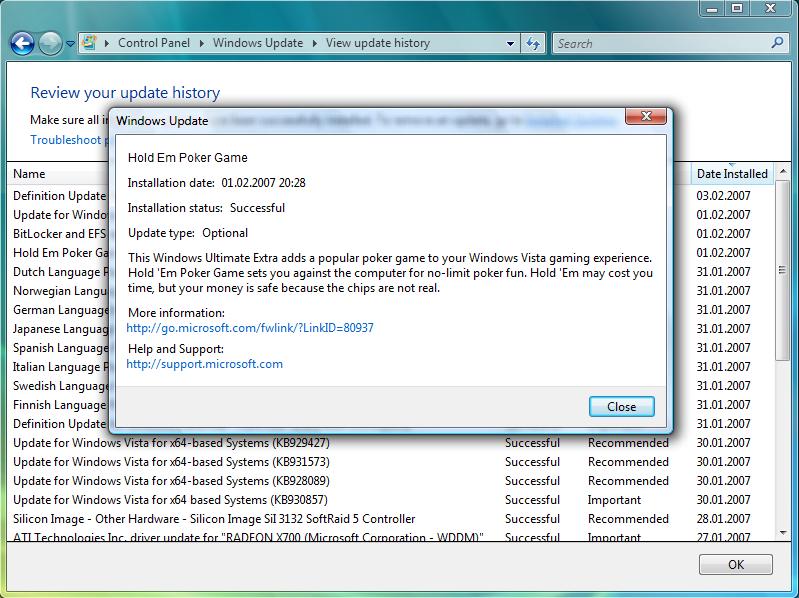Open the recent pages dropdown arrow

70,44
